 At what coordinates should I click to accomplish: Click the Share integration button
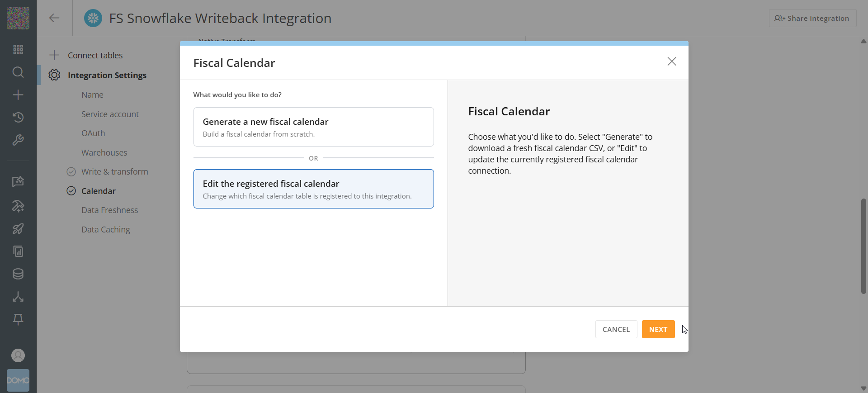click(x=812, y=18)
